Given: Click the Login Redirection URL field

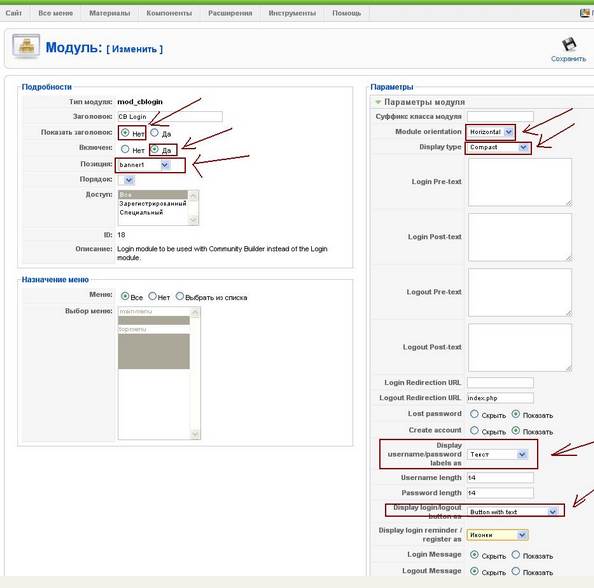Looking at the screenshot, I should pos(500,383).
